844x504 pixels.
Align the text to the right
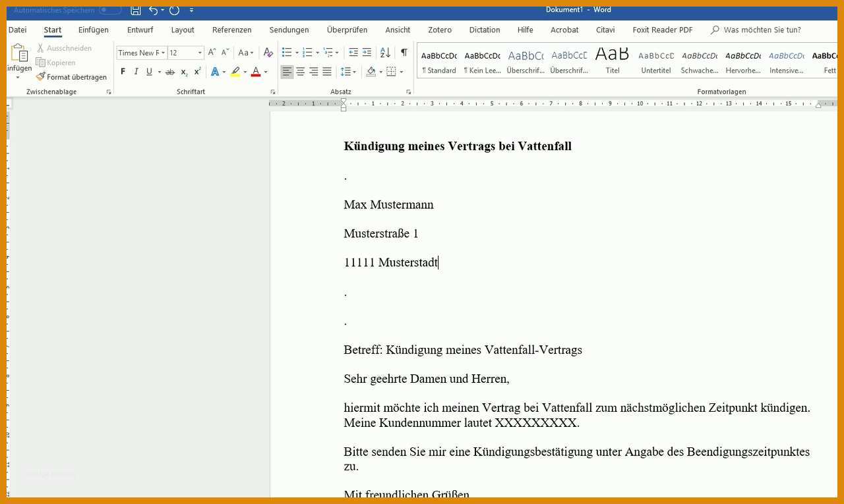click(313, 72)
